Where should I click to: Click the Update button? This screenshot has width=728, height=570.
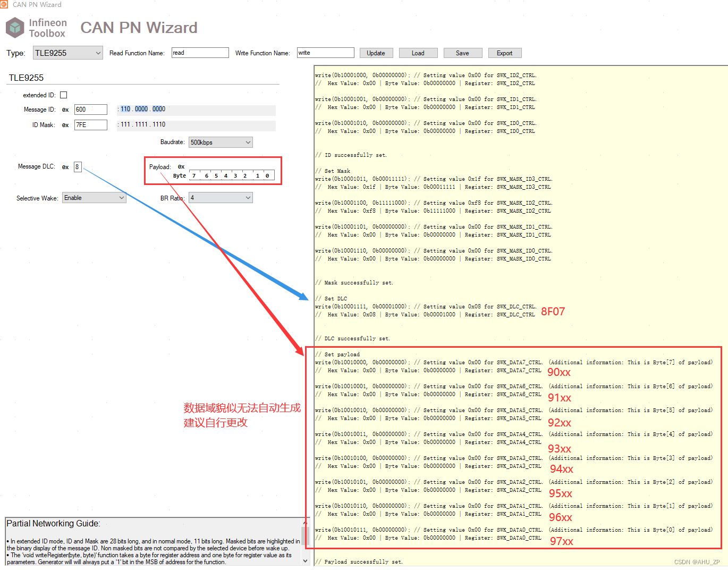[376, 53]
